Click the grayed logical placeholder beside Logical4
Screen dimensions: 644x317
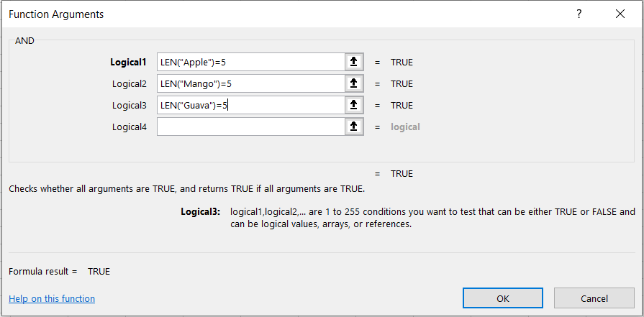(x=405, y=127)
